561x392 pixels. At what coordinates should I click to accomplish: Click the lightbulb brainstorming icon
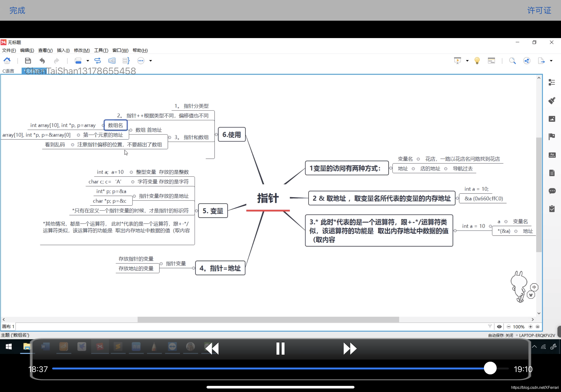(x=477, y=61)
